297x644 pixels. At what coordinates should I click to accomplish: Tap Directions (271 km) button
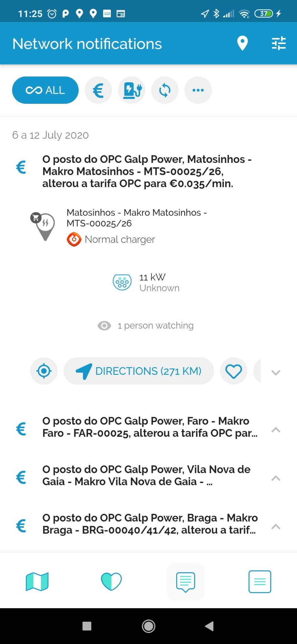click(x=139, y=371)
